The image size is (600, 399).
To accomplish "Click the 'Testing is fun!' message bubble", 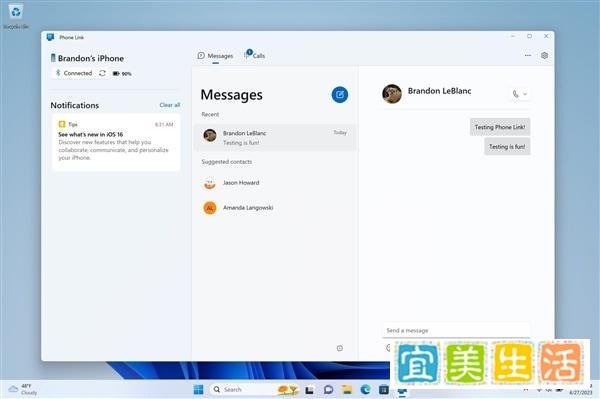I will pyautogui.click(x=507, y=147).
